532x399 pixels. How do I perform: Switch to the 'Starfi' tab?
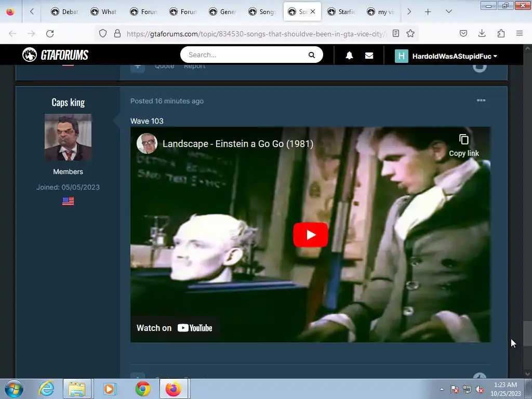341,11
